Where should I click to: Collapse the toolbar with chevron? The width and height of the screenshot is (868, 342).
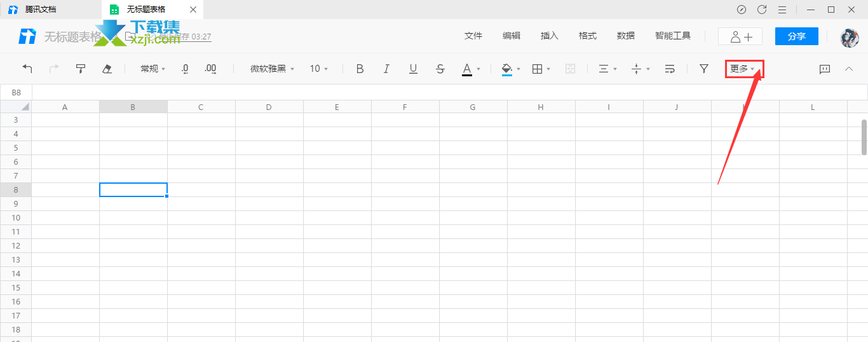(849, 69)
